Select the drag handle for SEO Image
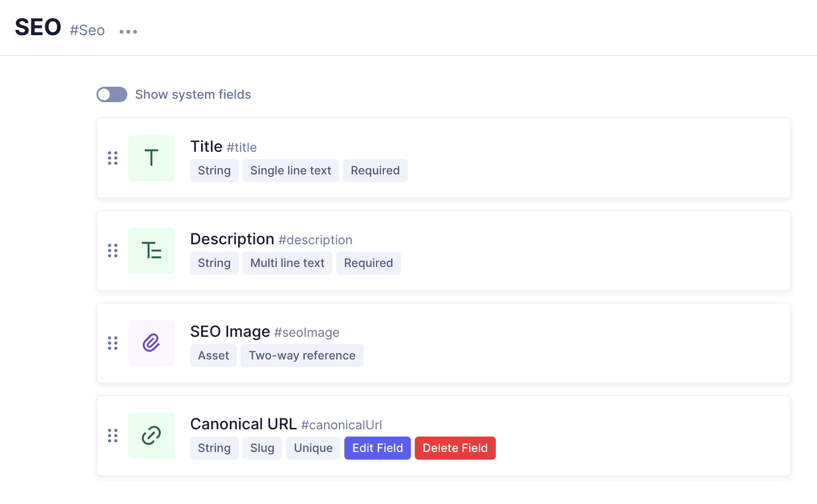 (x=113, y=343)
